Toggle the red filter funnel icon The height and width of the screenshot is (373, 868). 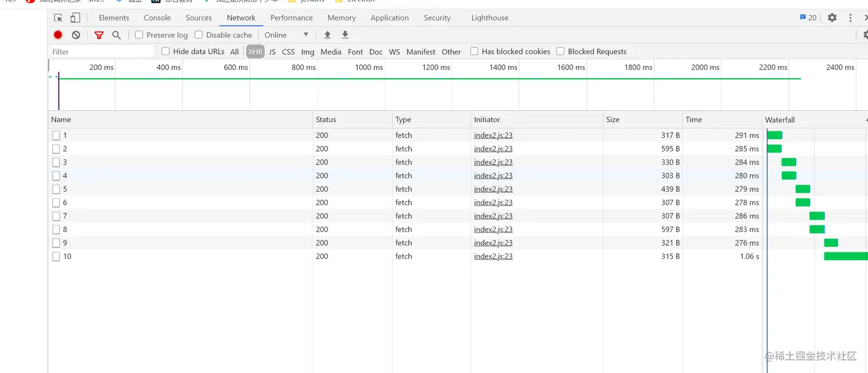[99, 35]
